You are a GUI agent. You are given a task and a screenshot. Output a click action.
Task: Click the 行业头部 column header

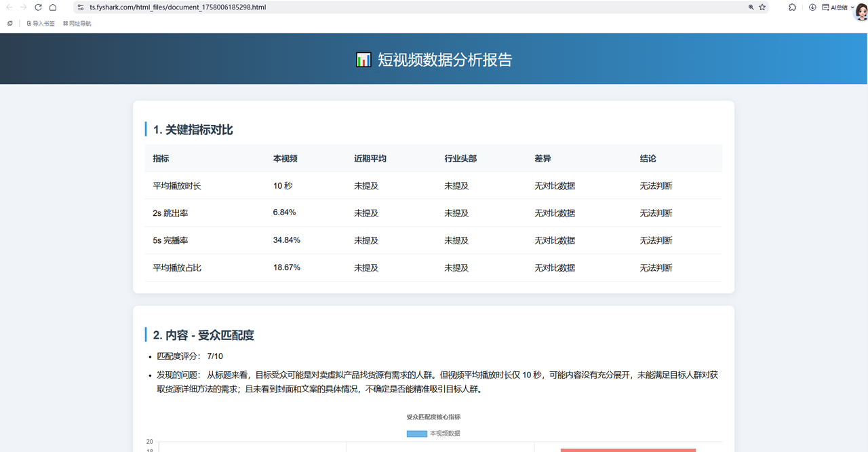point(460,158)
